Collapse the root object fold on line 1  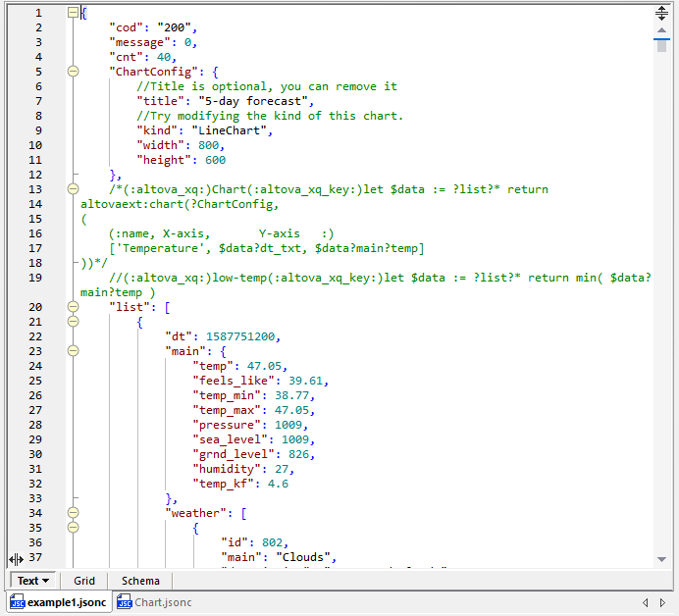73,13
